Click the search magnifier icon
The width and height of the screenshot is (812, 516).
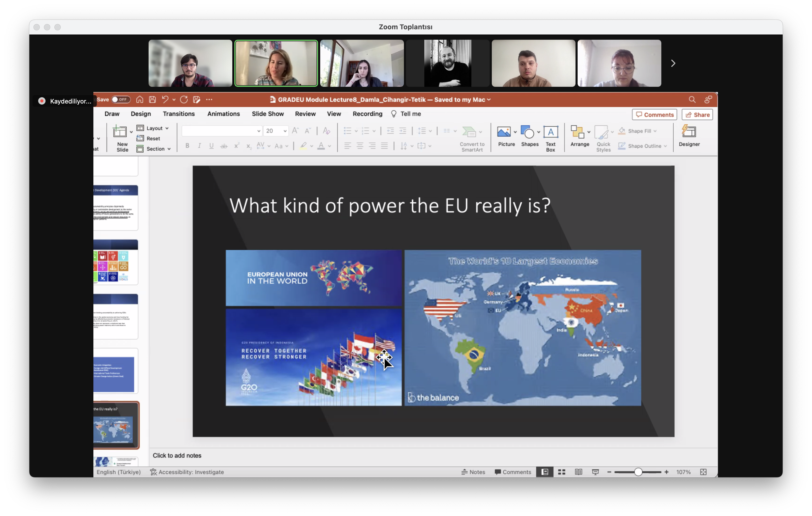pos(692,99)
